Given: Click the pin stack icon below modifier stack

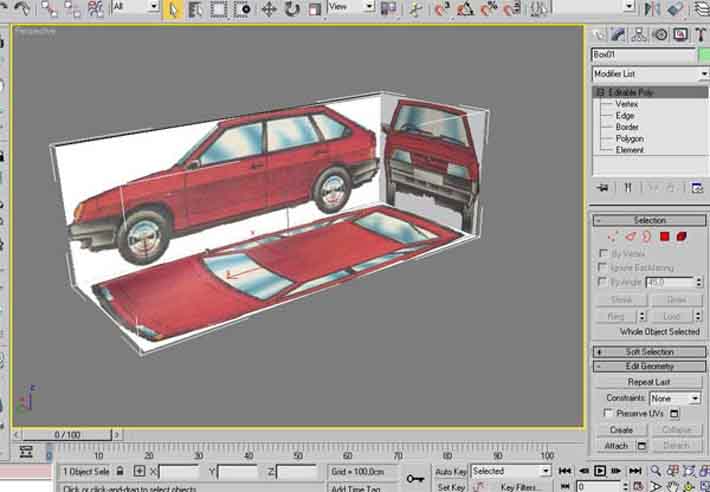Looking at the screenshot, I should coord(603,187).
